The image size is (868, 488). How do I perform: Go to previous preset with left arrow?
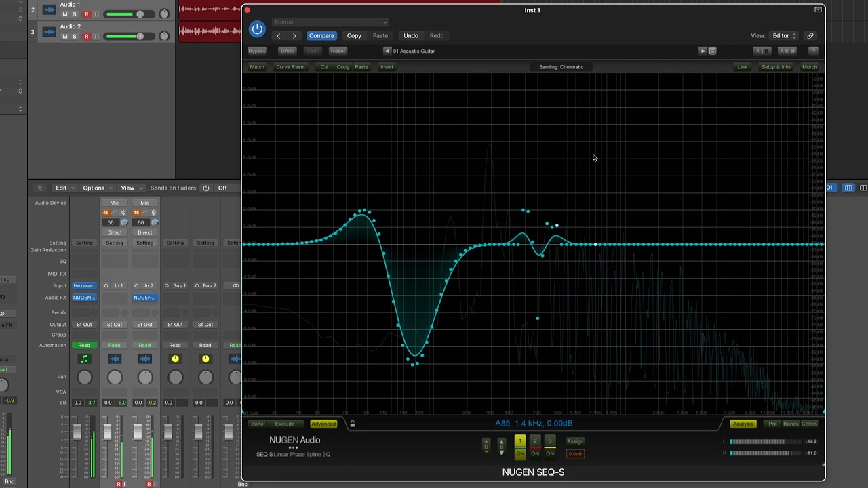(x=278, y=36)
